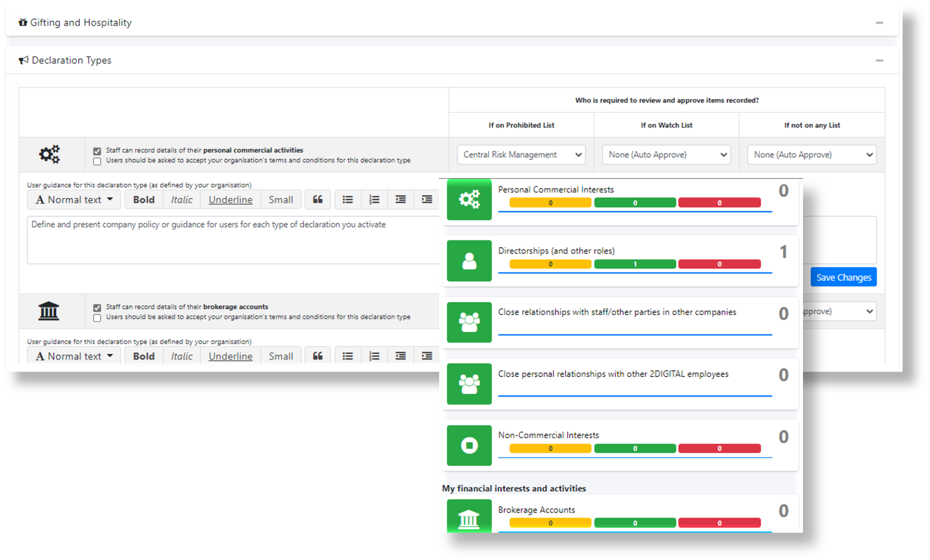Uncheck brokerage accounts recording checkbox
The width and height of the screenshot is (930, 560).
tap(97, 308)
